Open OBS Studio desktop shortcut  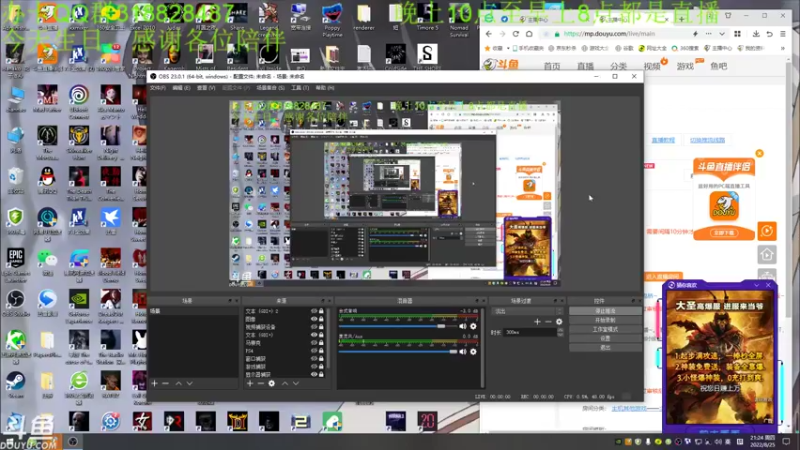tap(15, 304)
